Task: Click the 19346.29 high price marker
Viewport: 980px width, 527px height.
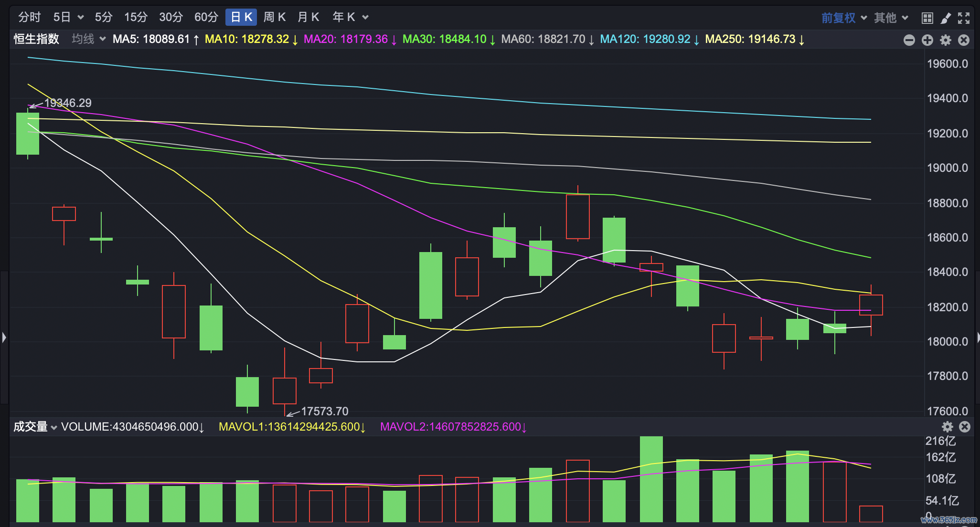Action: pyautogui.click(x=68, y=103)
